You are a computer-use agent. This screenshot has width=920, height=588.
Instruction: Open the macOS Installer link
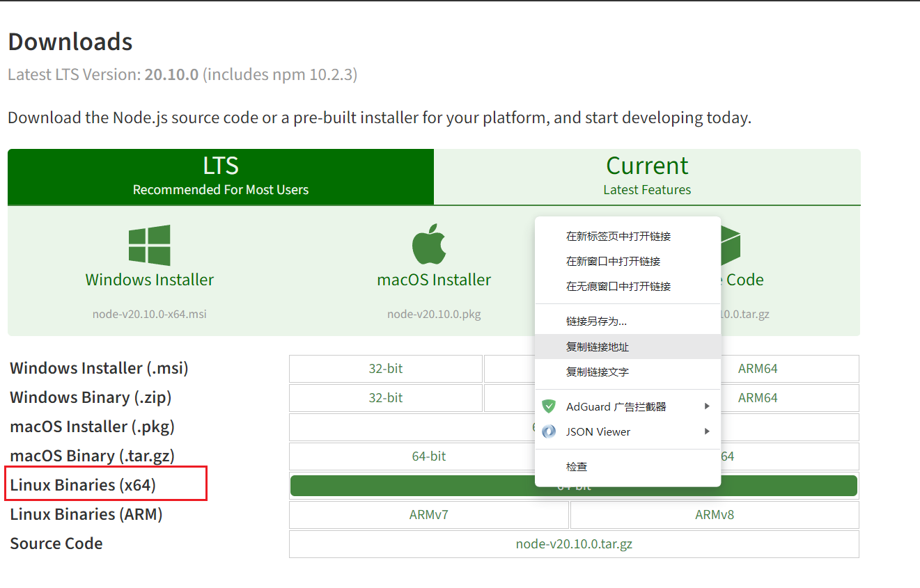tap(434, 280)
